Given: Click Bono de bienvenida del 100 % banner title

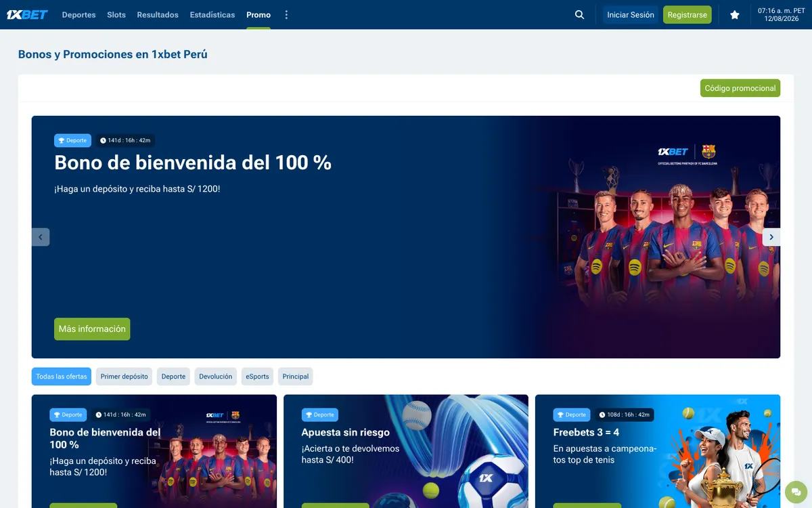Looking at the screenshot, I should pos(193,163).
